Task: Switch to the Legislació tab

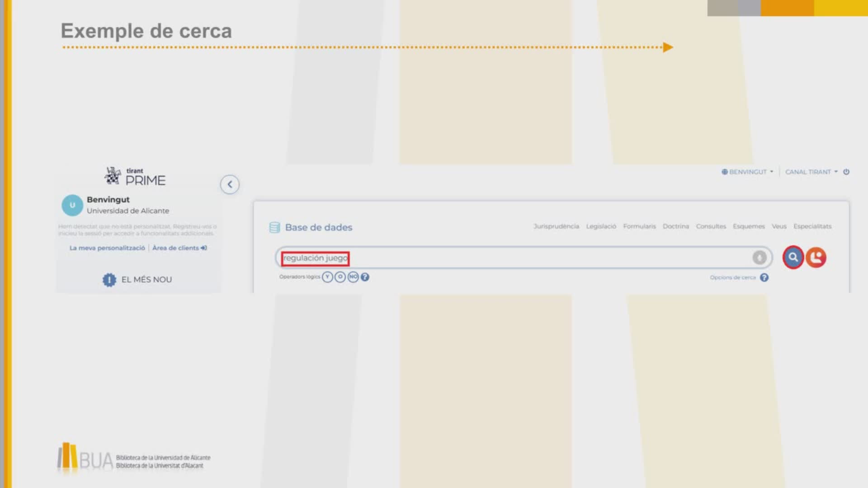Action: (x=601, y=226)
